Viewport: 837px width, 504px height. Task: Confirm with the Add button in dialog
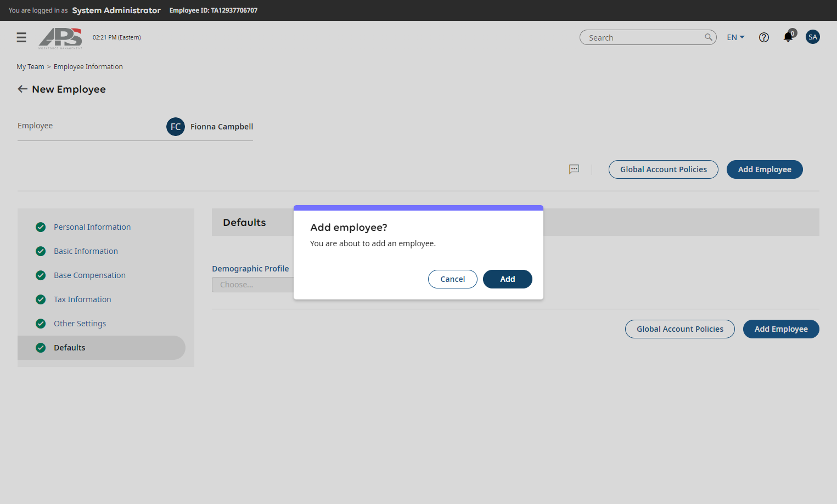tap(508, 279)
